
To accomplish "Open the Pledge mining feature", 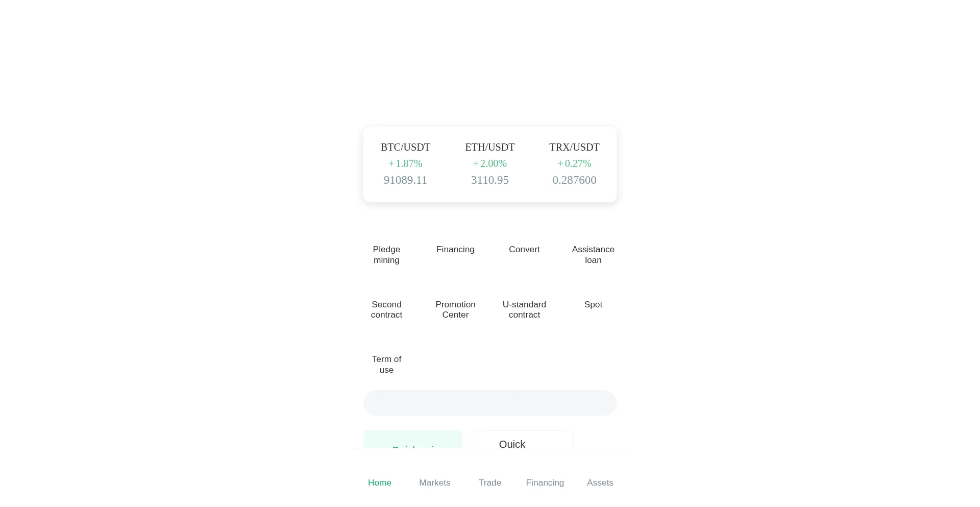I will point(386,255).
